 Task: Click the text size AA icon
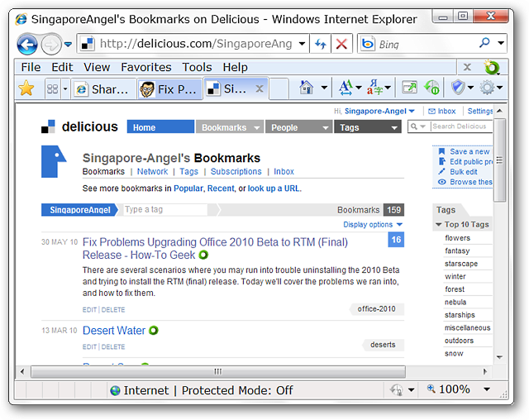[346, 88]
